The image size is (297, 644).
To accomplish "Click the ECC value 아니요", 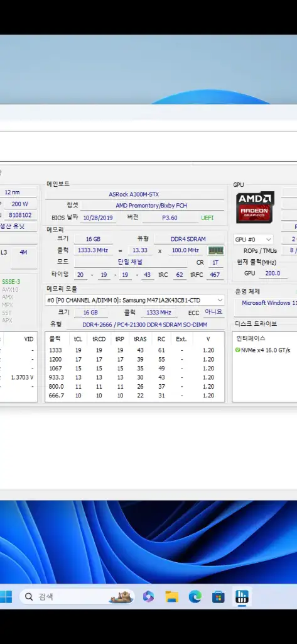I will 213,312.
